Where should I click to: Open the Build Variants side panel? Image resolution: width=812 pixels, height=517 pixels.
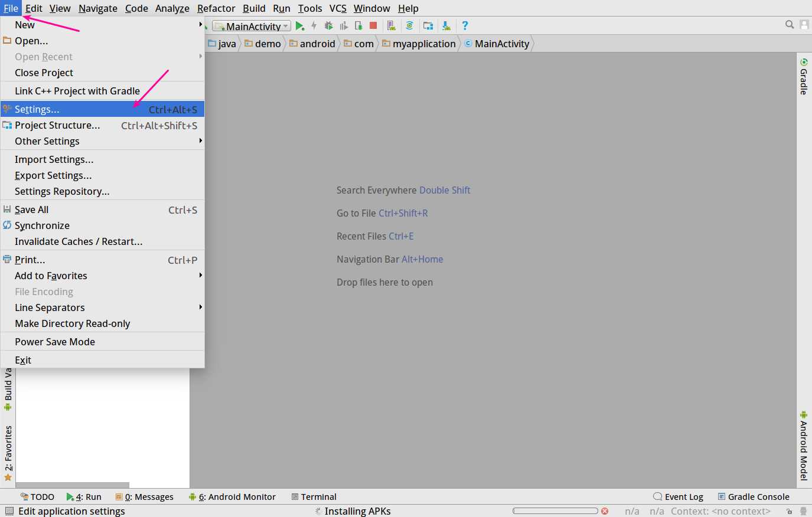tap(8, 390)
